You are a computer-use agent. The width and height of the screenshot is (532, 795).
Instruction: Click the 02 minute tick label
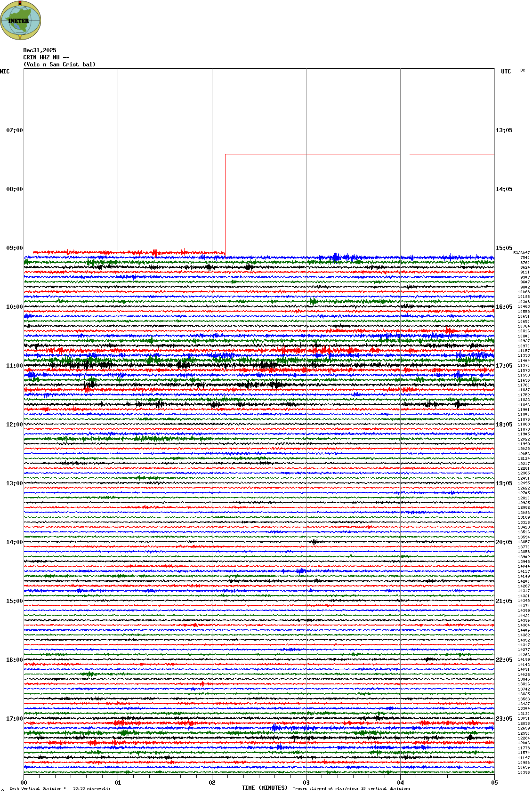pos(212,783)
